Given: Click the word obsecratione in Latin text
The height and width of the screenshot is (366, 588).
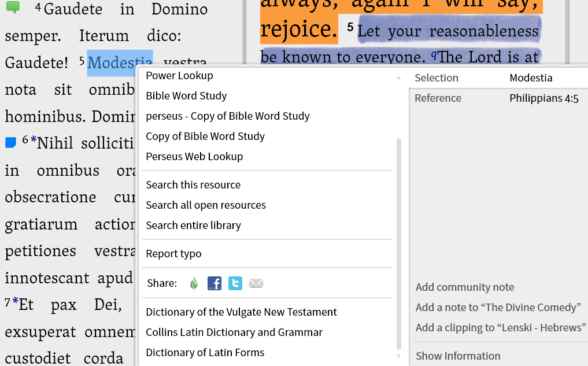Looking at the screenshot, I should pos(51,197).
